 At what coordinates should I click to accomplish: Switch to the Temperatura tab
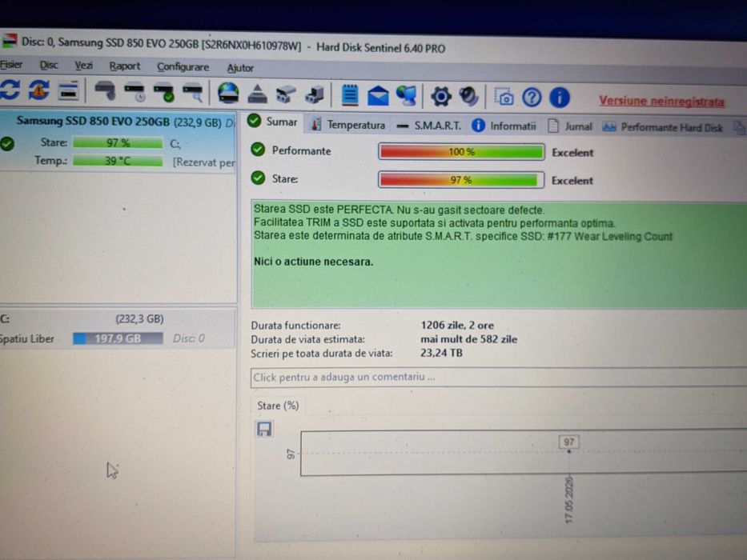[x=348, y=125]
